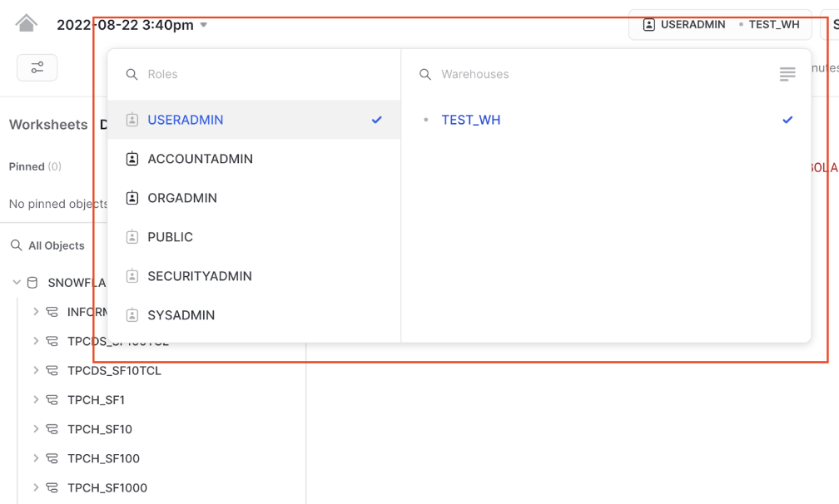Expand the TPCDS_SF10TCL schema
The height and width of the screenshot is (504, 839).
point(36,370)
